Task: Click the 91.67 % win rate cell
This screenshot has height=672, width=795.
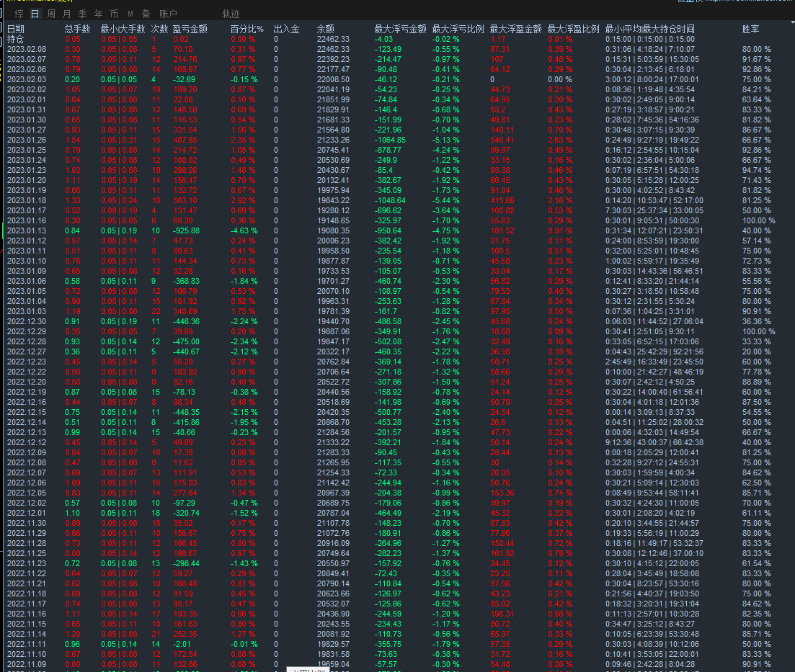Action: click(757, 59)
